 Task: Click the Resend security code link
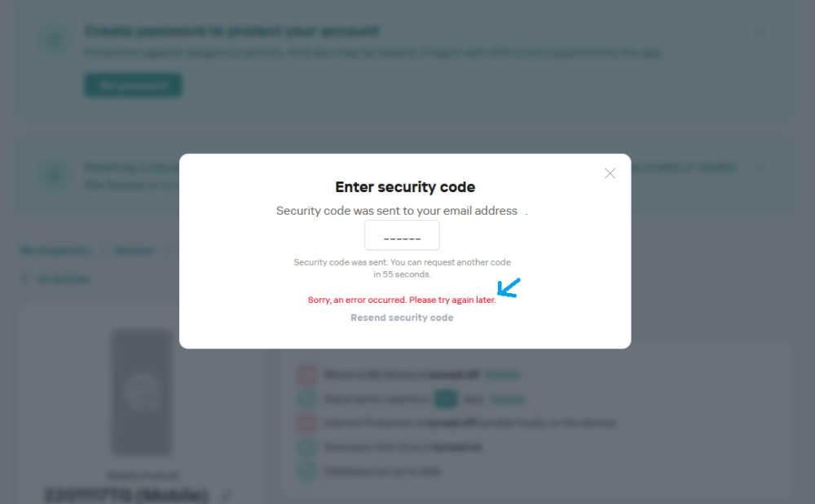pyautogui.click(x=402, y=318)
